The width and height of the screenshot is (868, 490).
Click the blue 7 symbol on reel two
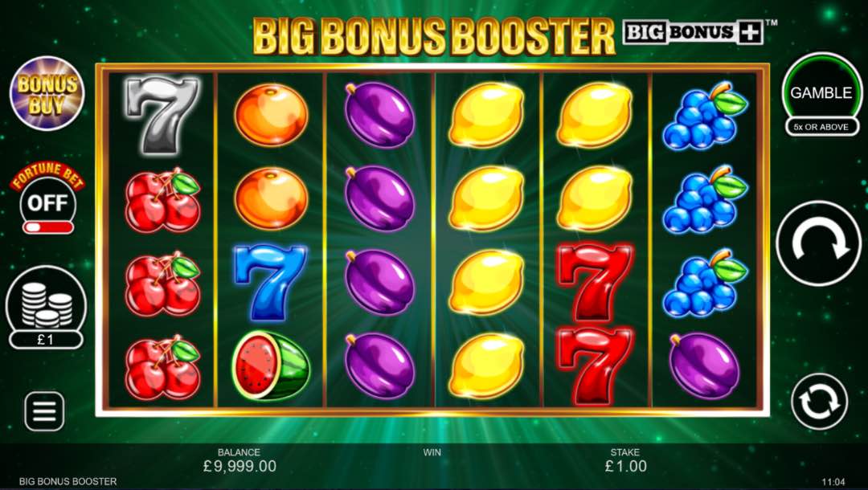(270, 282)
